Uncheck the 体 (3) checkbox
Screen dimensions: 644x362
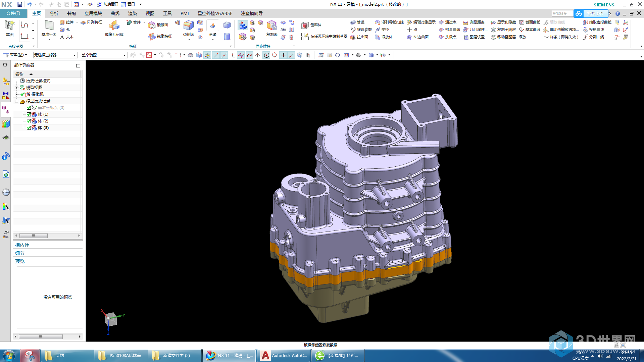29,128
